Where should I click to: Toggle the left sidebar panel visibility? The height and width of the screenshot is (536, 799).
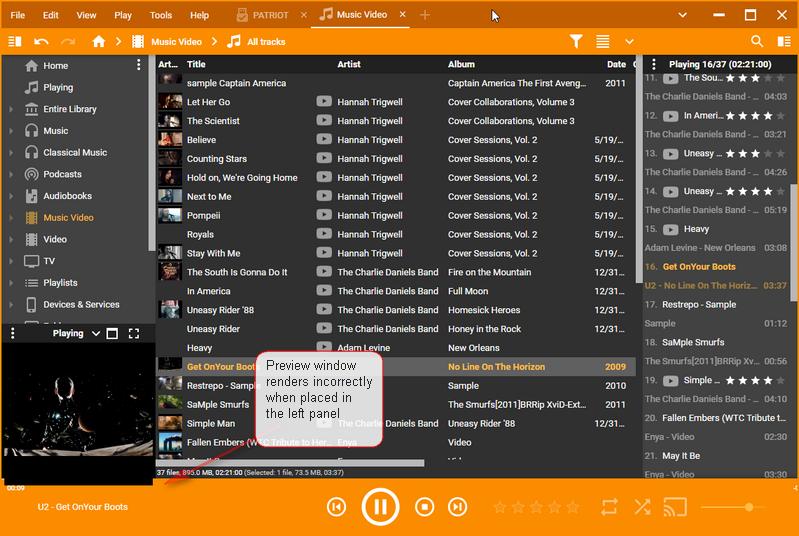click(14, 42)
